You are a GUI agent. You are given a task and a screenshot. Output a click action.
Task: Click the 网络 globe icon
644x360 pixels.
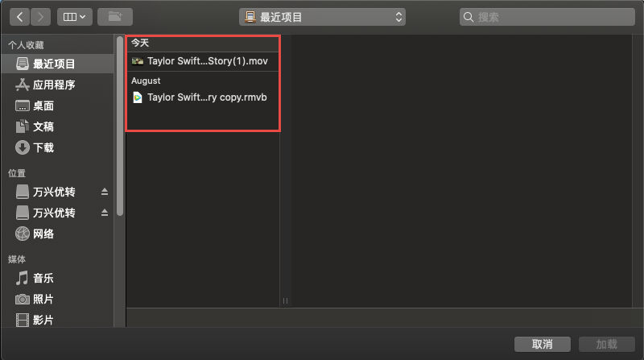[x=23, y=234]
